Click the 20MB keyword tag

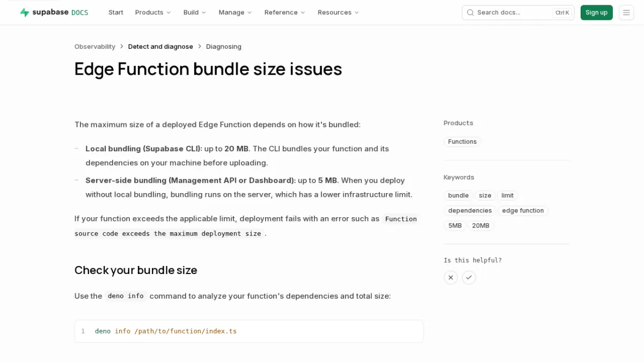click(x=481, y=226)
